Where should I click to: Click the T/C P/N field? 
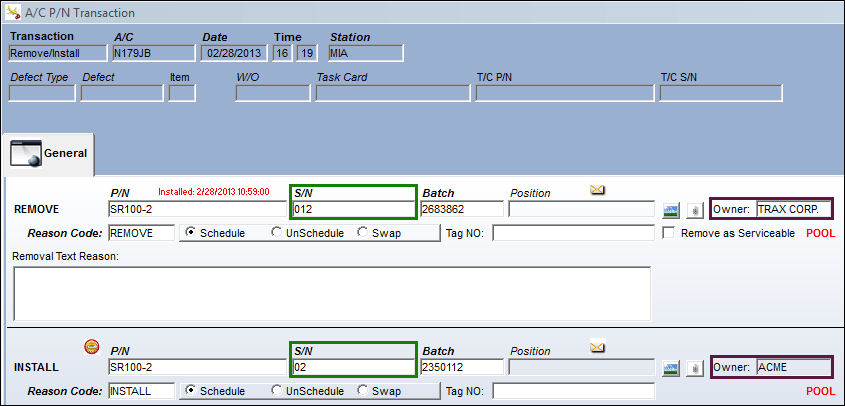click(565, 93)
